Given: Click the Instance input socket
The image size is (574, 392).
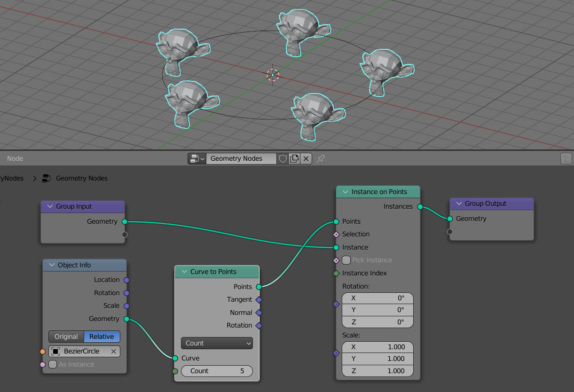Looking at the screenshot, I should coord(336,247).
